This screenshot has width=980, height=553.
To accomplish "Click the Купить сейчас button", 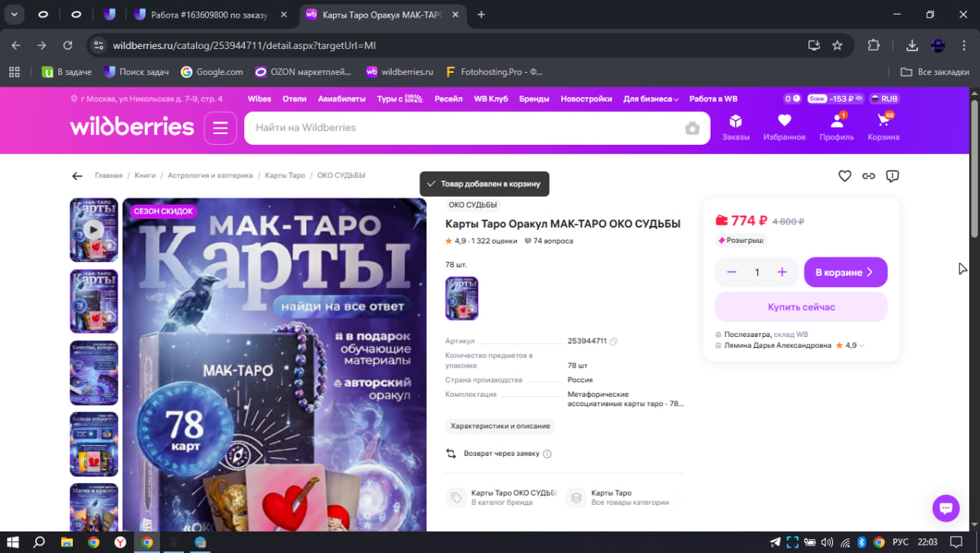I will pyautogui.click(x=801, y=307).
